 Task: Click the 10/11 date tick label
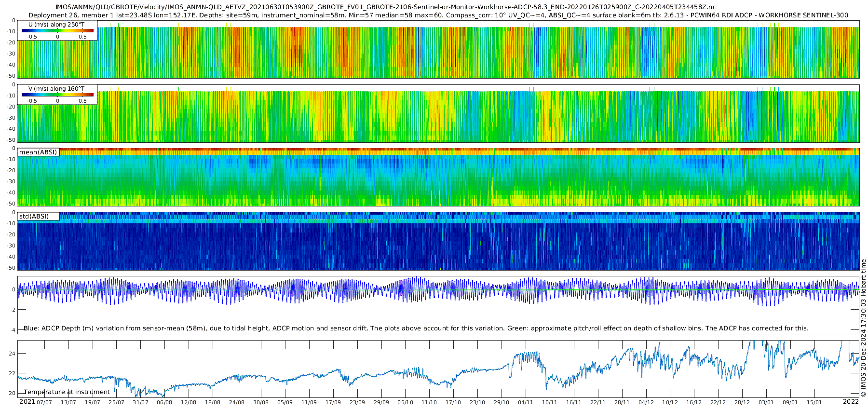tap(550, 402)
